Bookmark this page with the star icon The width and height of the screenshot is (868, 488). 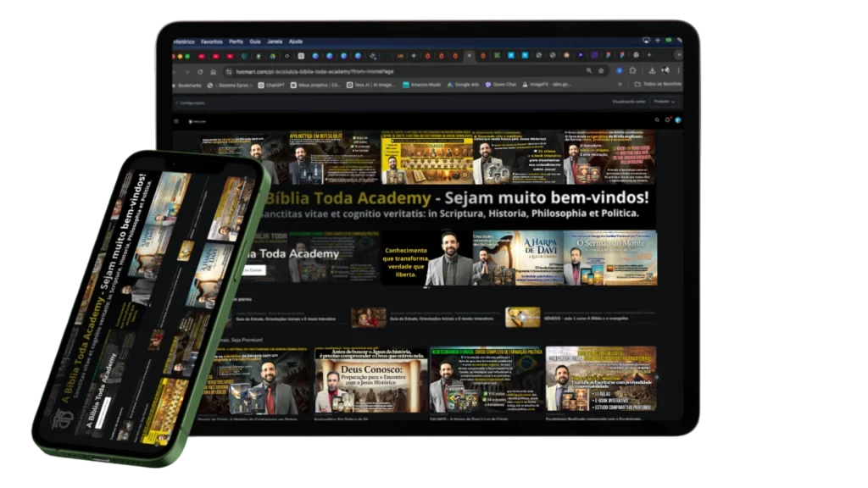point(601,71)
